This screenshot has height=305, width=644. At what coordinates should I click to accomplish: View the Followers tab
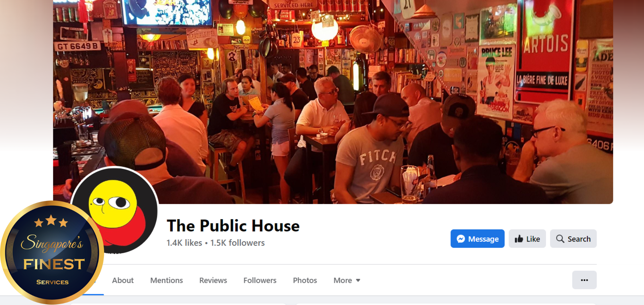click(260, 280)
